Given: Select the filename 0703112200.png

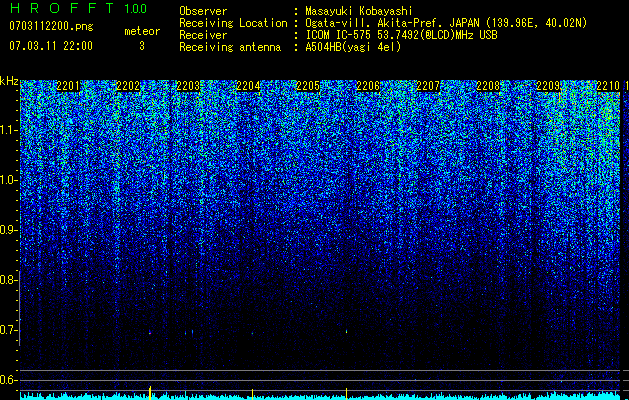Looking at the screenshot, I should [x=51, y=26].
